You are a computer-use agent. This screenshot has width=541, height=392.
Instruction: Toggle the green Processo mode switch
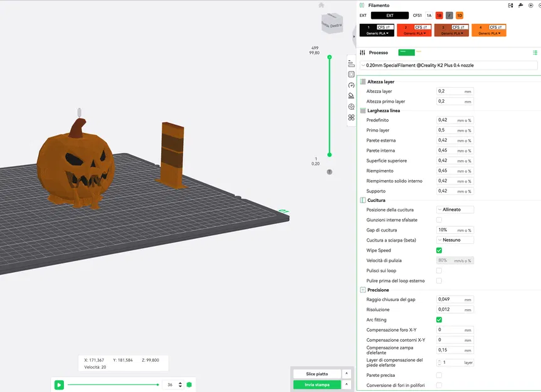point(406,52)
